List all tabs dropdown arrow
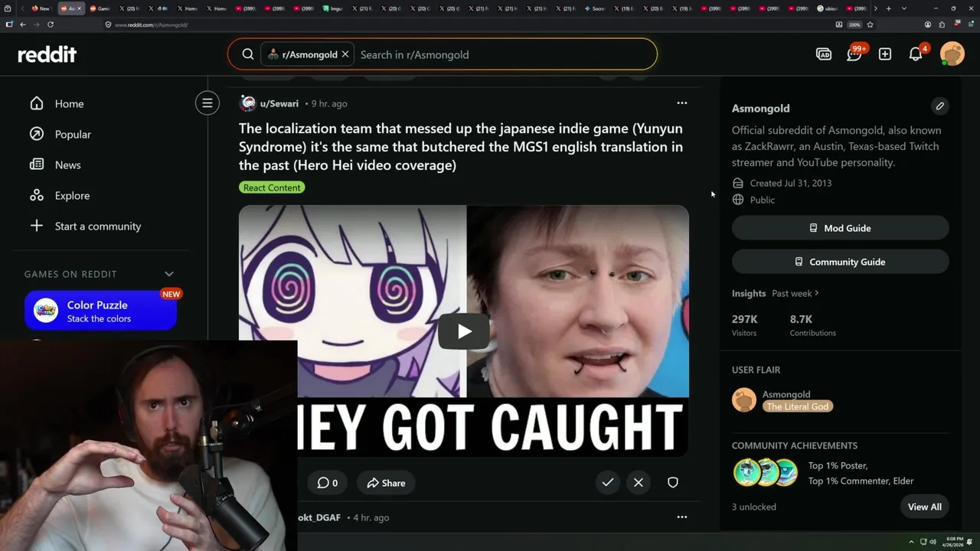 coord(904,8)
